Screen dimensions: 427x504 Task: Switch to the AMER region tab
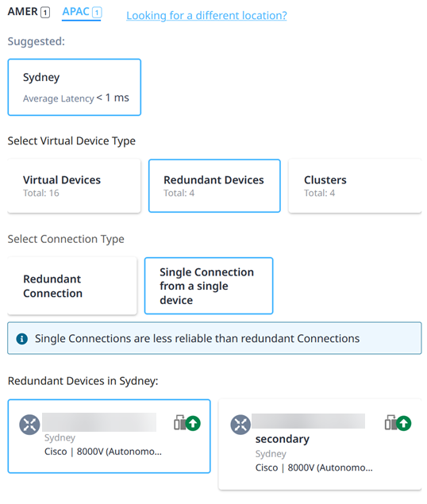pyautogui.click(x=29, y=12)
